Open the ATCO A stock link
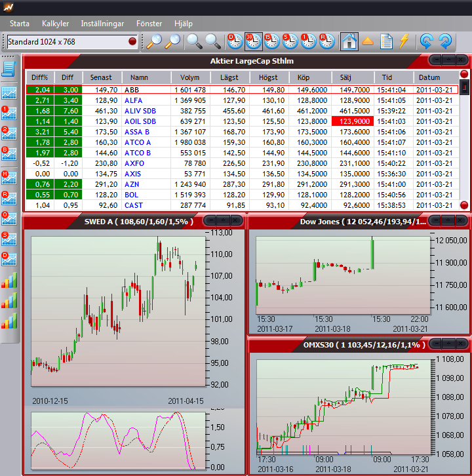Viewport: 472px width, 476px height. [x=138, y=142]
